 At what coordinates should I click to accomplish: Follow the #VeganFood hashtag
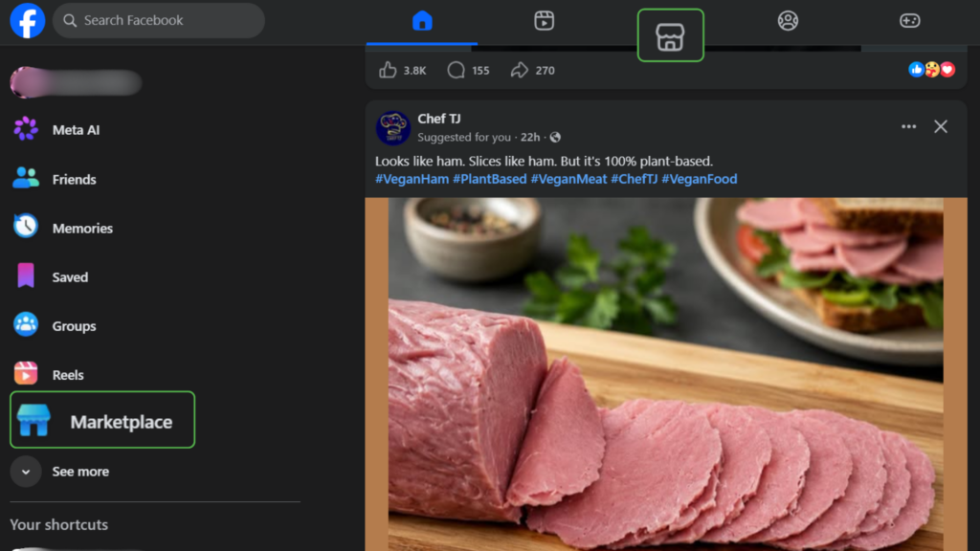click(x=700, y=179)
